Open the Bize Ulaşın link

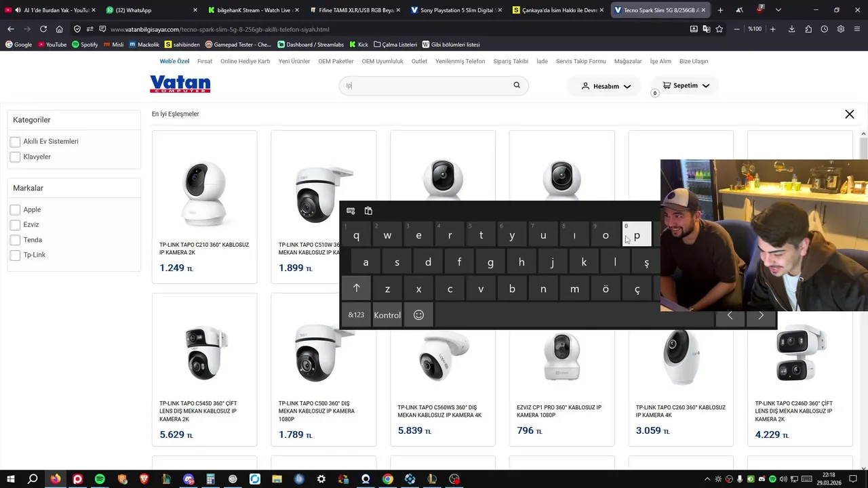(x=694, y=61)
